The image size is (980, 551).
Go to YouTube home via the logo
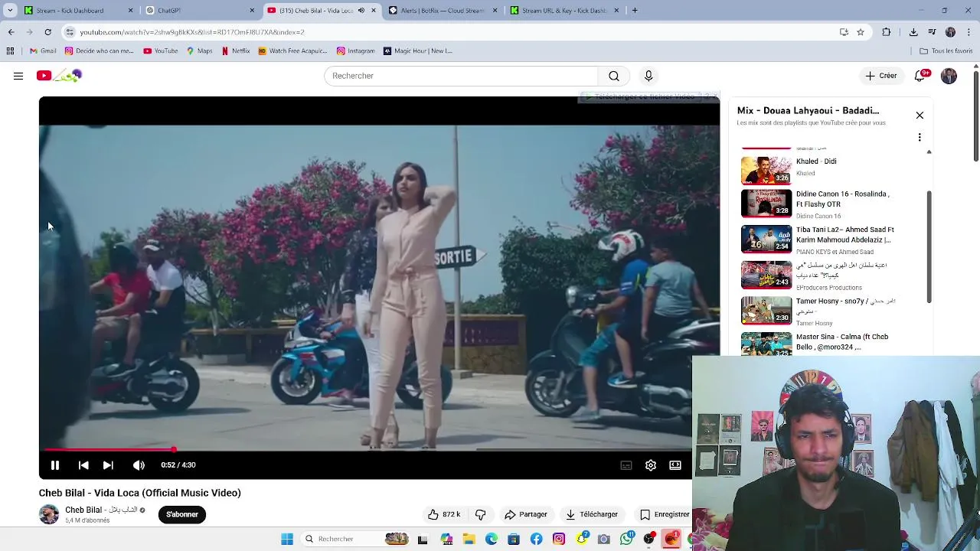pos(59,75)
